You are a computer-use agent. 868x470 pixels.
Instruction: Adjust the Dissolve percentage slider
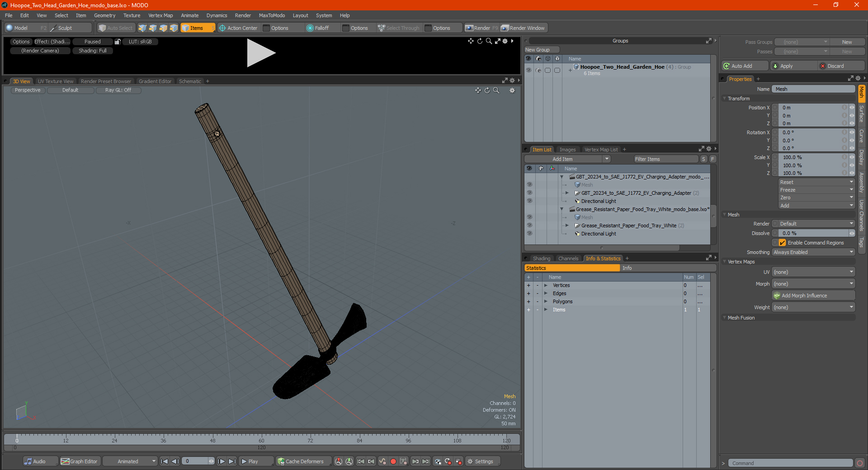click(812, 233)
